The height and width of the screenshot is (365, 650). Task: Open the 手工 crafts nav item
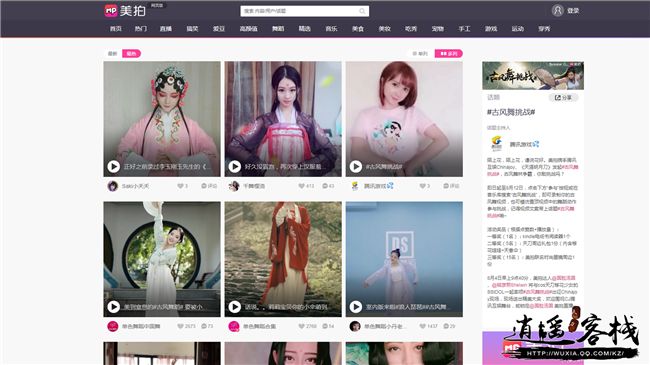pos(464,29)
